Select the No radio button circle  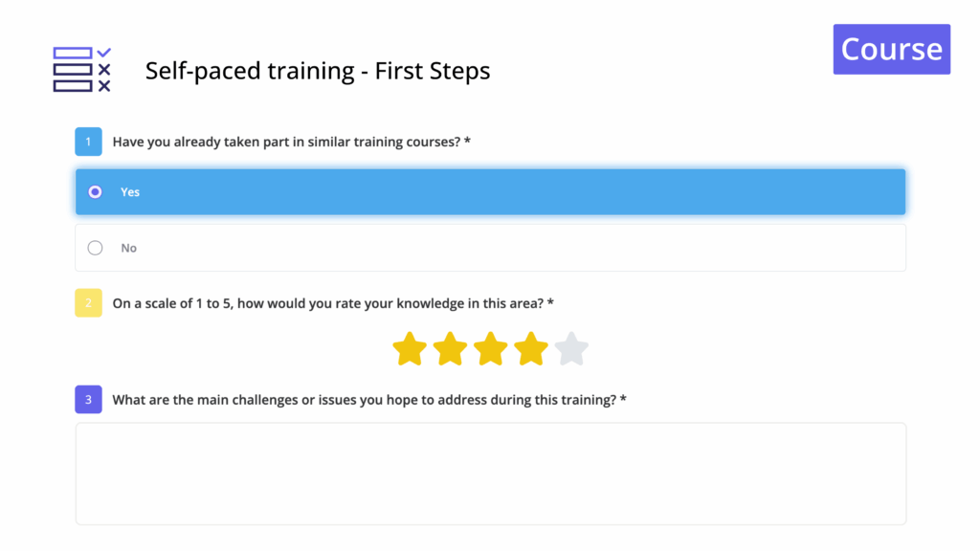click(x=95, y=248)
